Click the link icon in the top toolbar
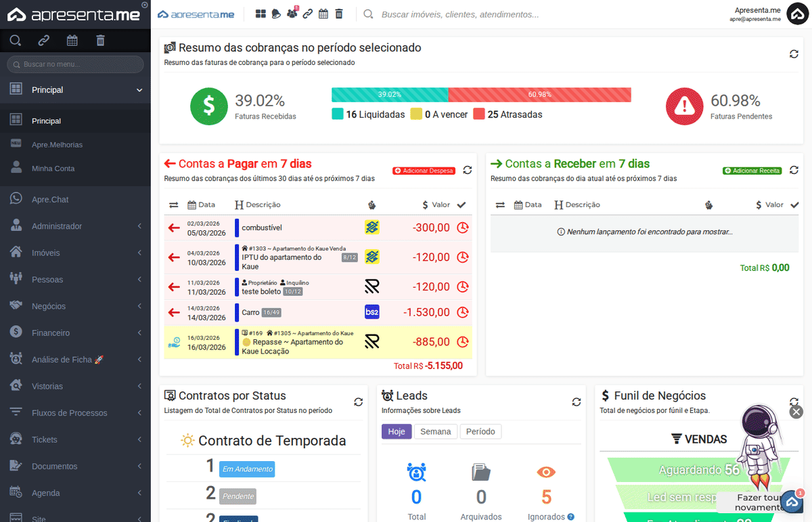 click(307, 13)
